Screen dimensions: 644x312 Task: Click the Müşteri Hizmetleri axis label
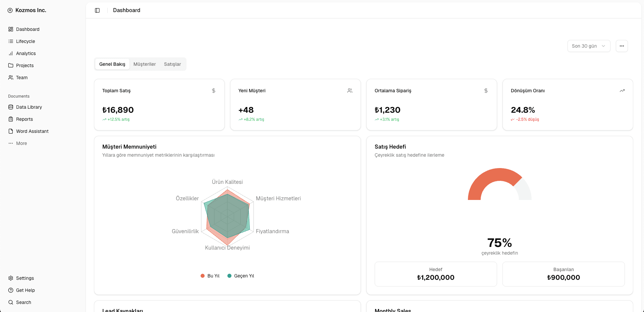pyautogui.click(x=278, y=198)
